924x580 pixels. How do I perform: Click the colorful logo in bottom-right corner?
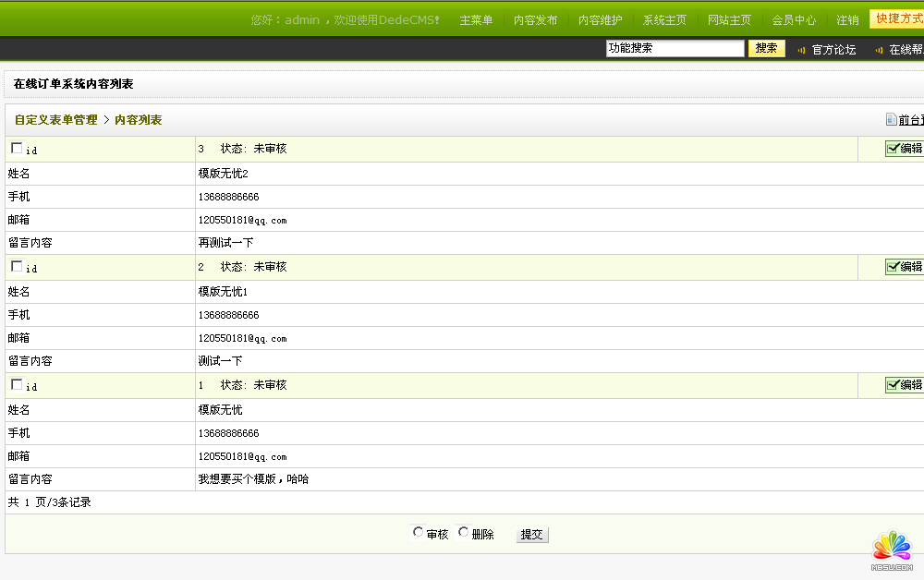(x=892, y=549)
